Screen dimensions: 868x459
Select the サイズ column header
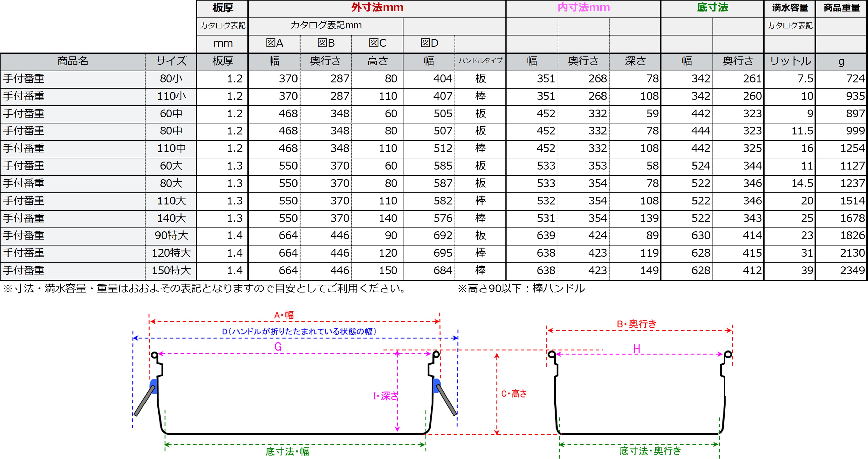[x=171, y=61]
